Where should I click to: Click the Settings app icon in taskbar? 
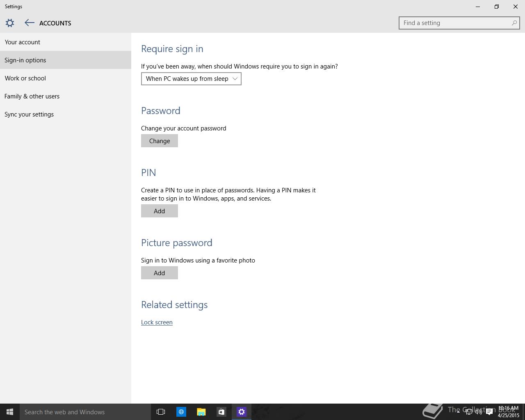242,412
